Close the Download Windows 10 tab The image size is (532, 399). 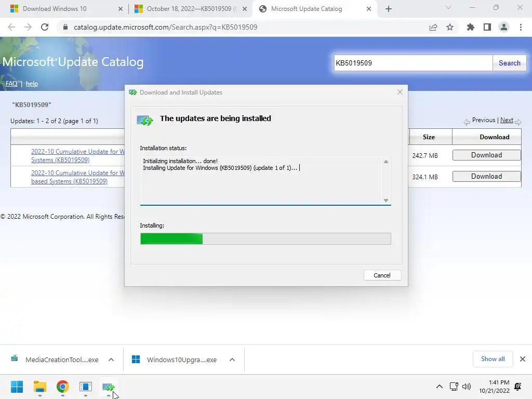[120, 9]
